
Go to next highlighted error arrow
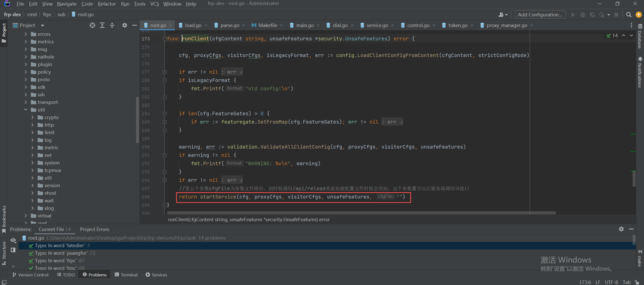click(631, 36)
